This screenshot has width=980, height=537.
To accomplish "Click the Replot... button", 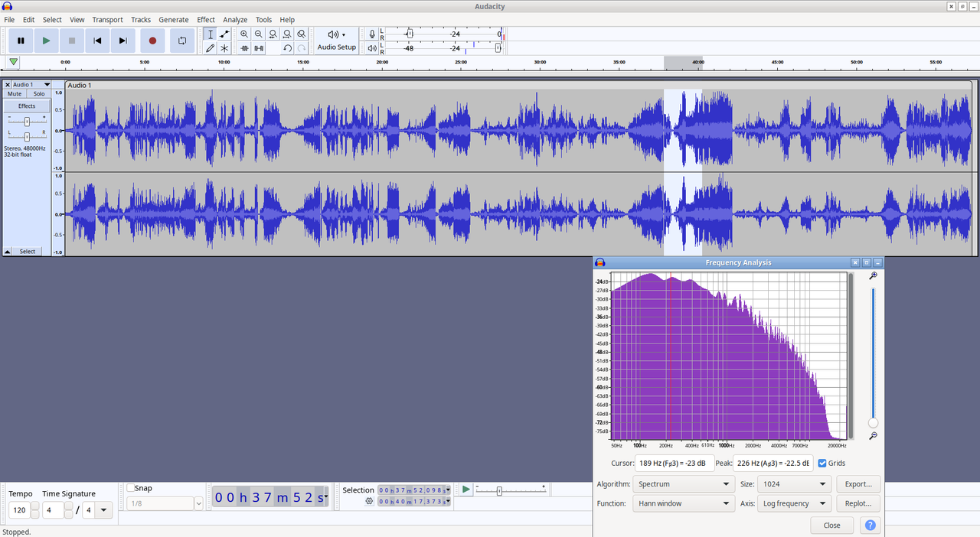I will 858,503.
